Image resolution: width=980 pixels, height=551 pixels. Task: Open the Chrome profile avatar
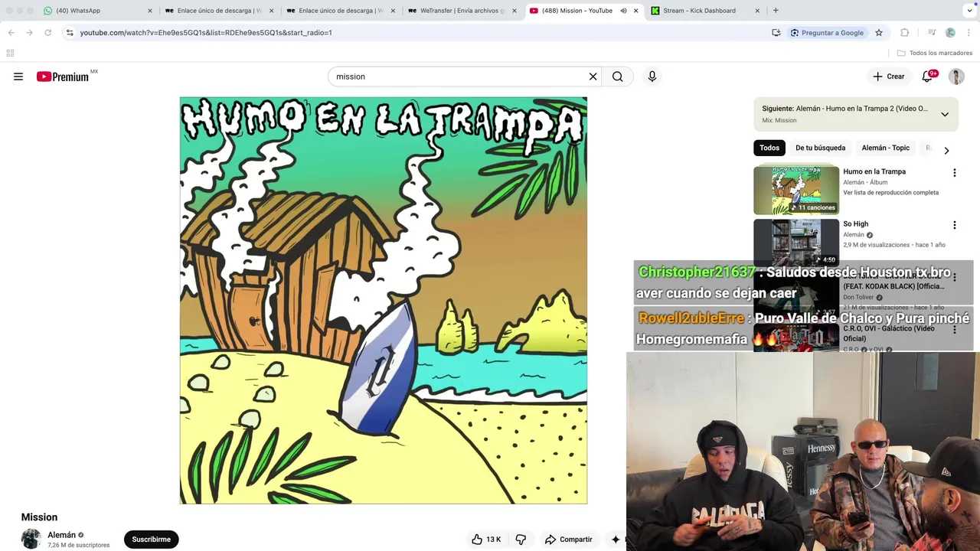point(950,32)
